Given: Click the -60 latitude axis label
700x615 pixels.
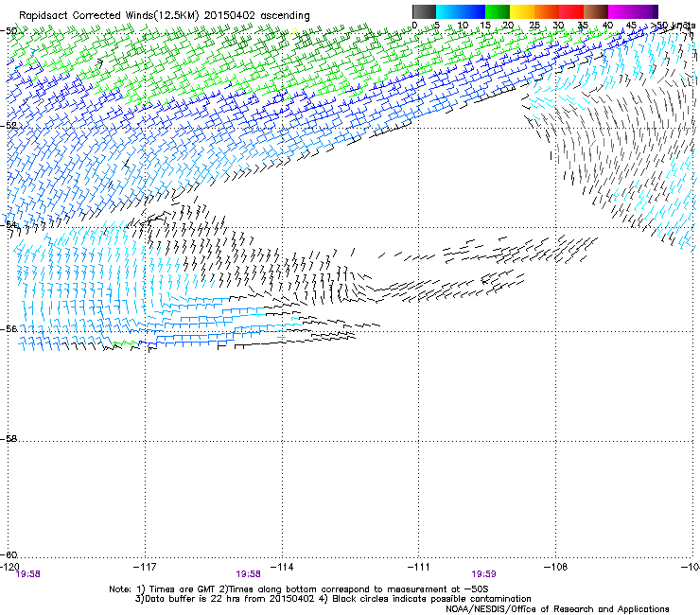Looking at the screenshot, I should pos(9,554).
